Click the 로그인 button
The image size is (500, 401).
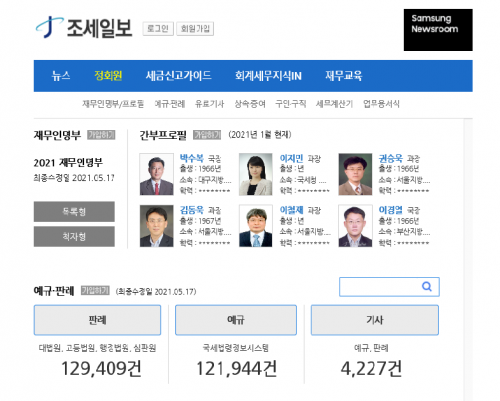[x=158, y=29]
